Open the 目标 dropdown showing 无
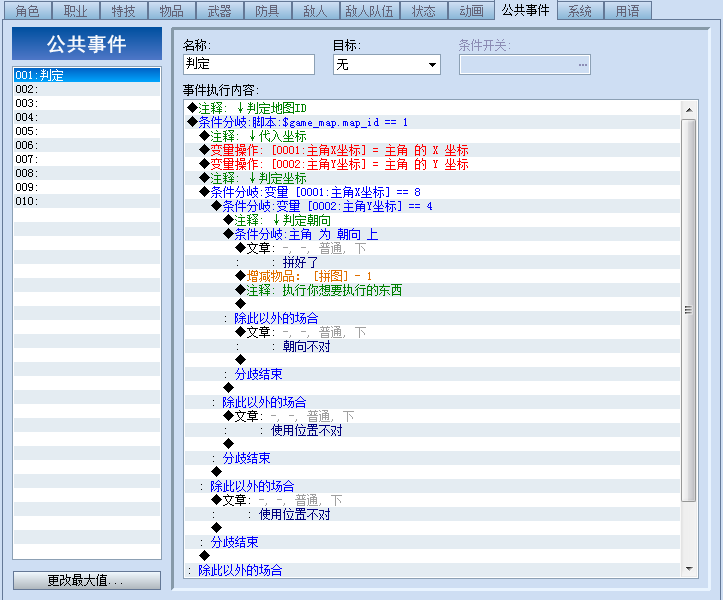 (386, 64)
